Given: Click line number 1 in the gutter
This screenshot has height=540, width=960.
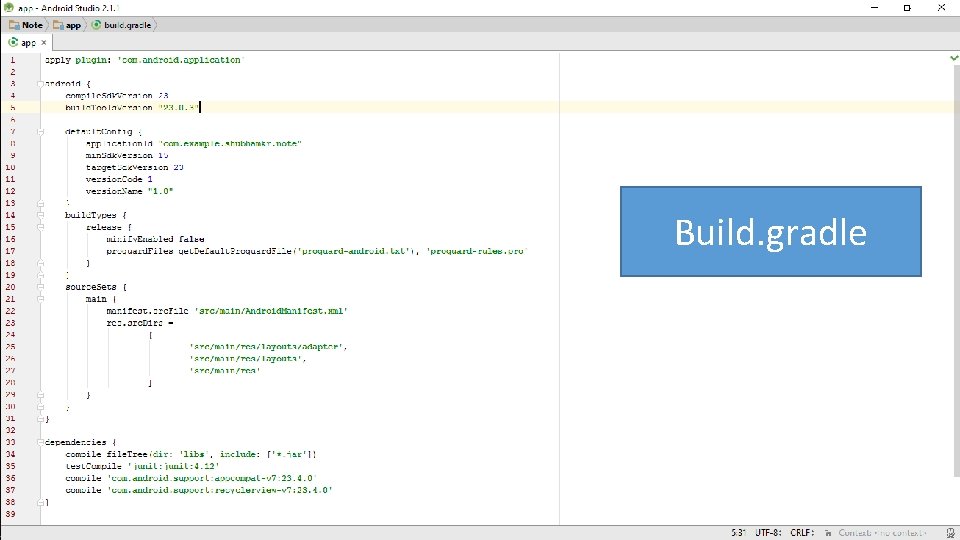Looking at the screenshot, I should [x=12, y=60].
